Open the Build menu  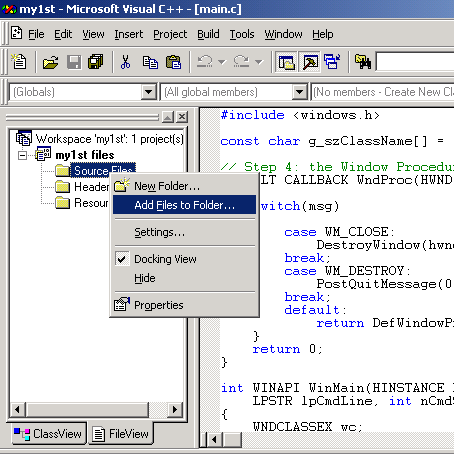[x=208, y=34]
